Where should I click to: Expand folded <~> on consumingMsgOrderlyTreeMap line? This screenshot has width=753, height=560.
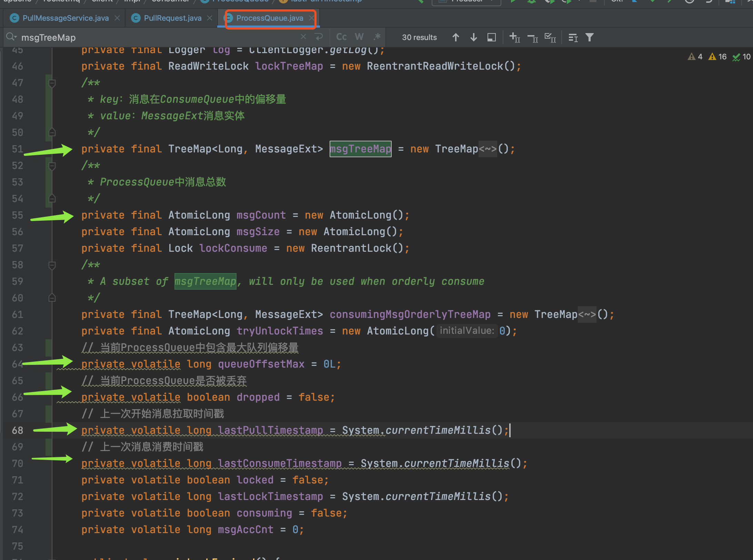pyautogui.click(x=587, y=314)
